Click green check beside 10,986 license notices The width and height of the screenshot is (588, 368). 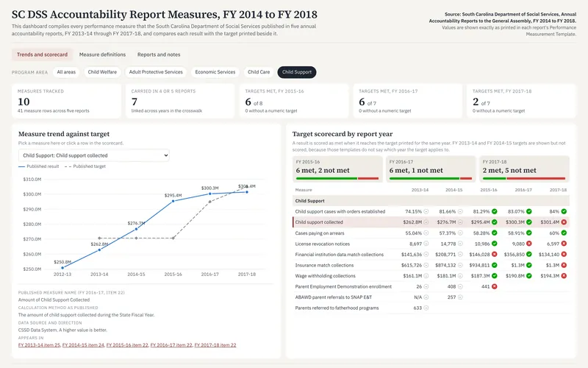pyautogui.click(x=494, y=244)
